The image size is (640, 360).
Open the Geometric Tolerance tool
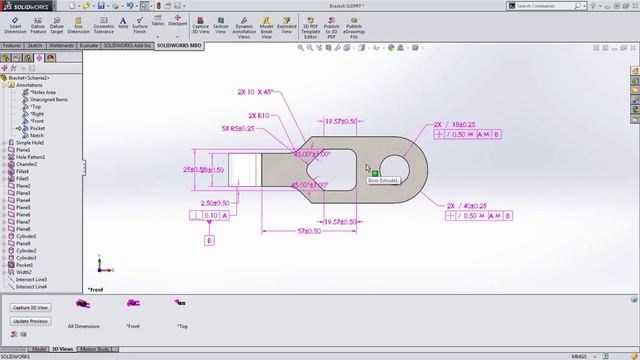[x=104, y=25]
